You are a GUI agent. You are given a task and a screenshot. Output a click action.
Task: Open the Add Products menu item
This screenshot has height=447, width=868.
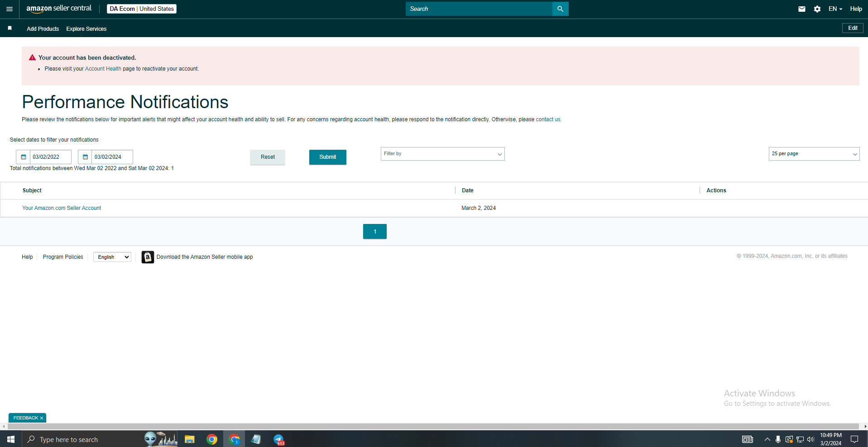coord(43,29)
